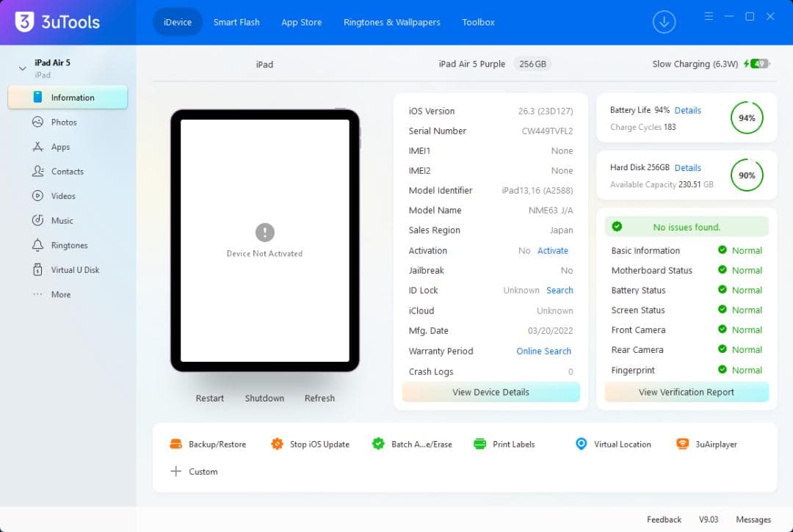This screenshot has width=793, height=532.
Task: Open the Virtual Location tool
Action: tap(581, 444)
